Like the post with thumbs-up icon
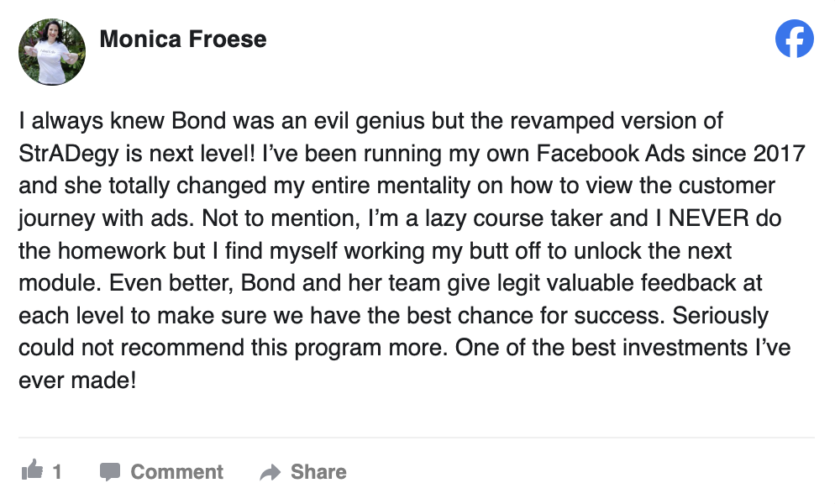 32,470
